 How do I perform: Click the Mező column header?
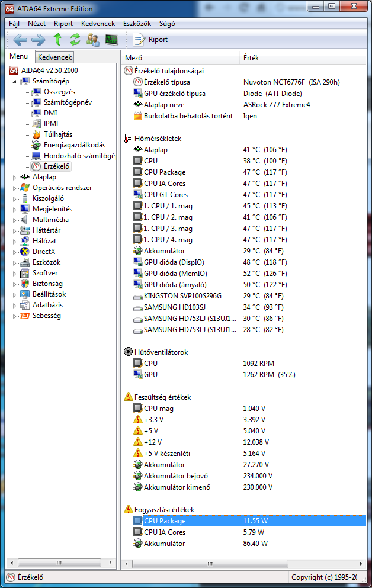click(x=181, y=58)
